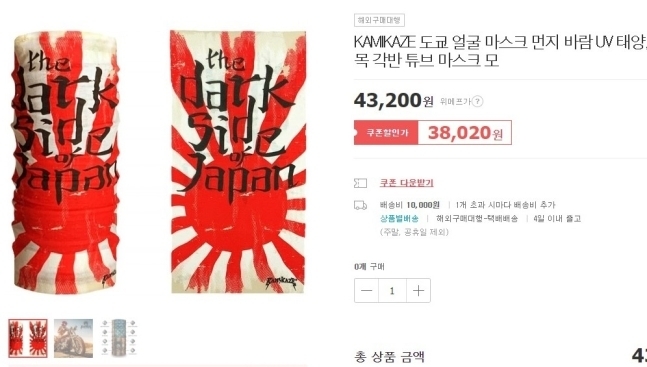Click the rolled tube mask product image

[65, 162]
